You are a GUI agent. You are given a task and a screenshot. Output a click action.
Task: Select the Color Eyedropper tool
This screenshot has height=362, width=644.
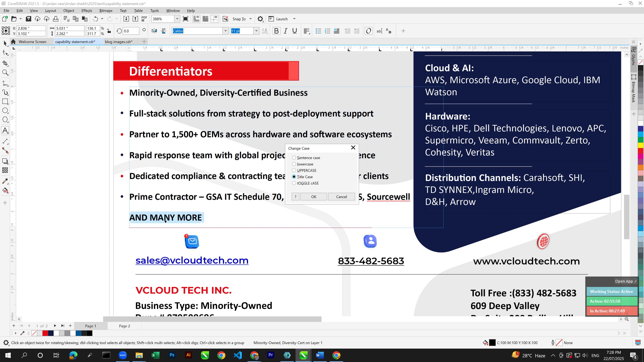(5, 181)
